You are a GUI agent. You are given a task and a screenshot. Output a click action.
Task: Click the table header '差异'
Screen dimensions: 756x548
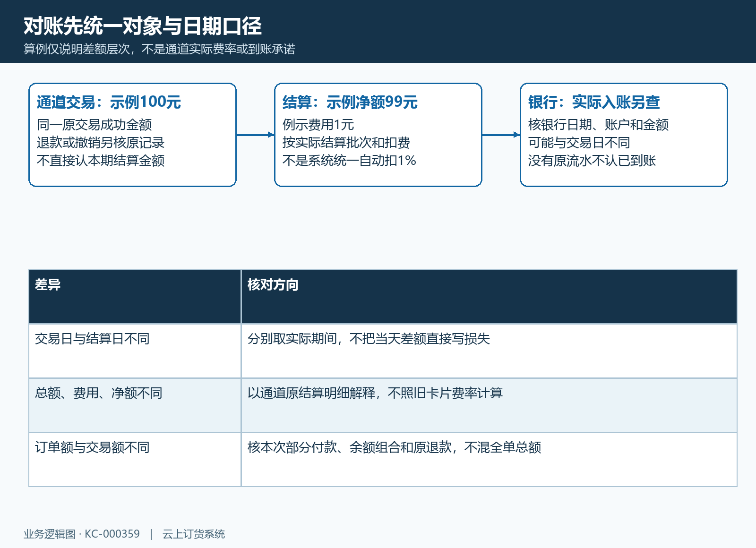pos(135,297)
